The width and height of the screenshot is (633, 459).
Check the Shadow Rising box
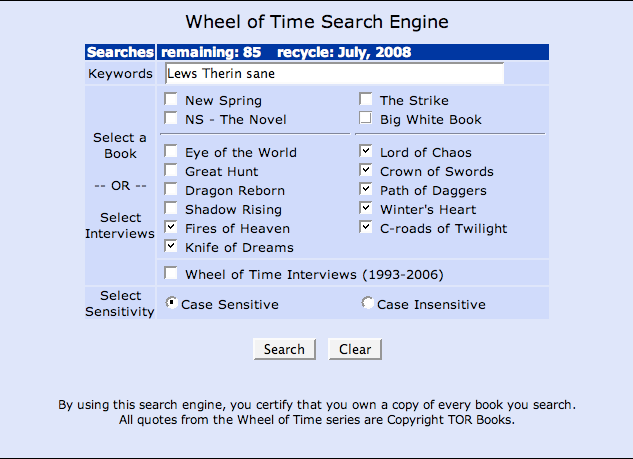coord(171,208)
